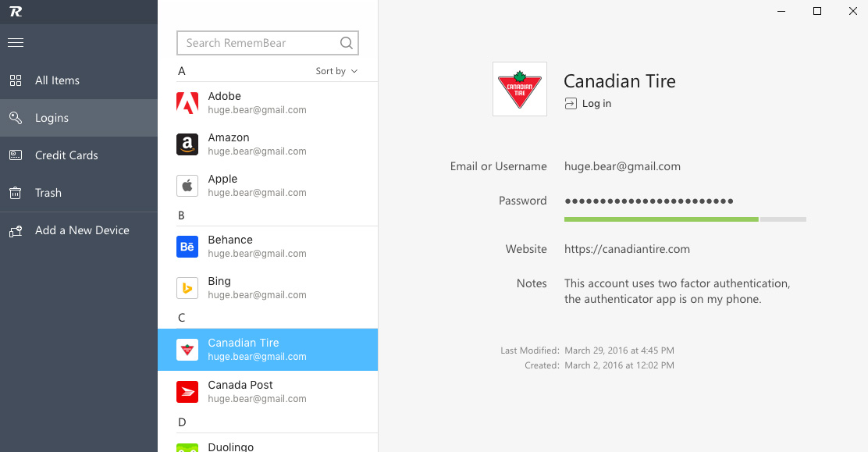The height and width of the screenshot is (452, 868).
Task: Click the RememBear logo icon
Action: click(x=15, y=12)
